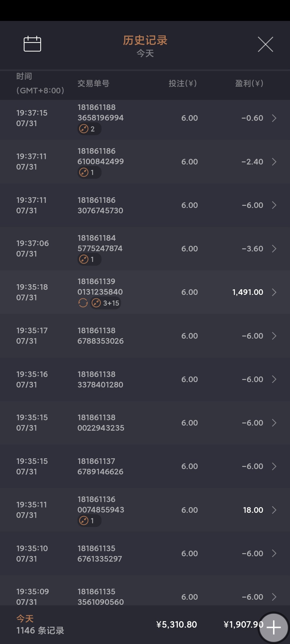Viewport: 290px width, 644px height.
Task: Select the "今天" subtitle under the title
Action: pyautogui.click(x=145, y=53)
